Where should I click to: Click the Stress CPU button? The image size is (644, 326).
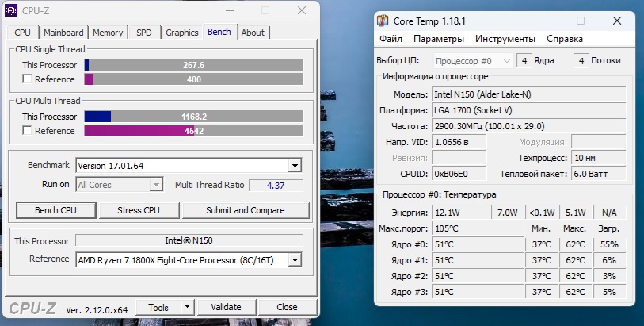[x=139, y=210]
